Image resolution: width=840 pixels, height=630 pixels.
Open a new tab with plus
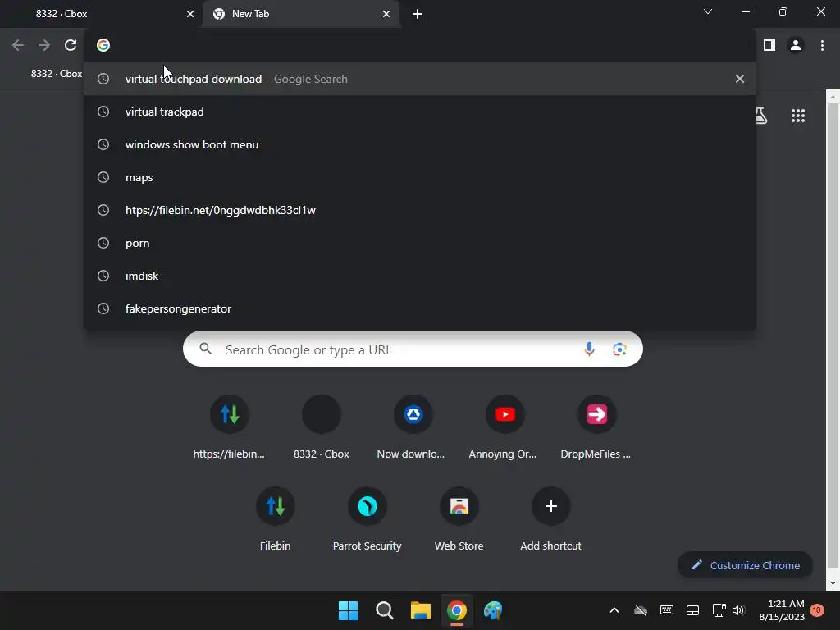[418, 14]
